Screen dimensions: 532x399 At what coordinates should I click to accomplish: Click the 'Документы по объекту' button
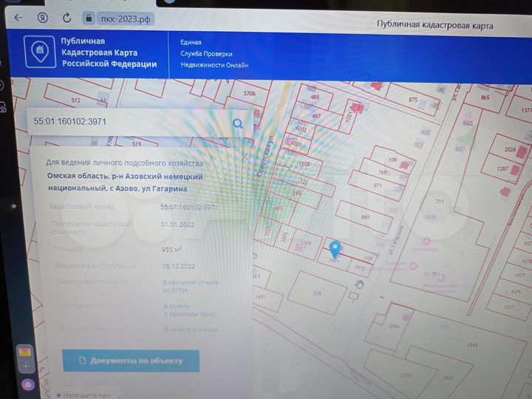pos(131,361)
